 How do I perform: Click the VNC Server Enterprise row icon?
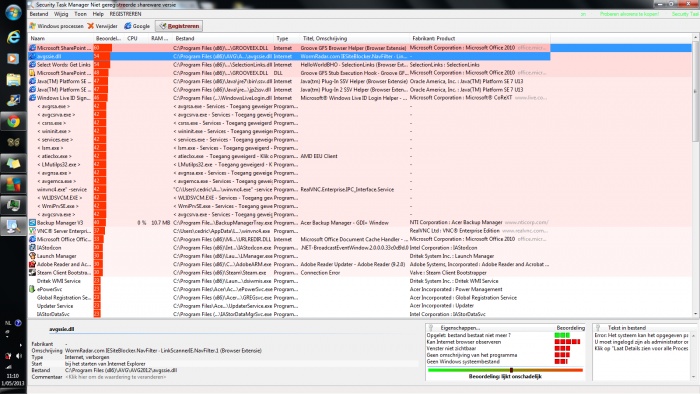click(x=32, y=231)
